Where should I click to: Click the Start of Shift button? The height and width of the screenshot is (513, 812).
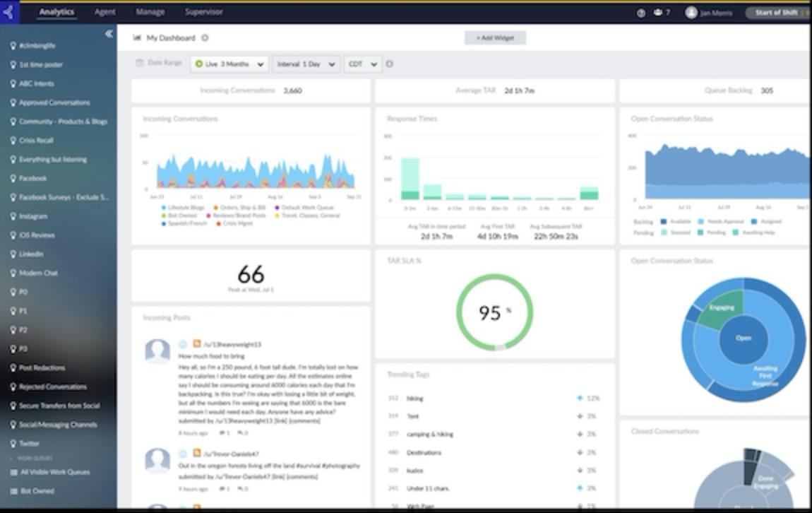pyautogui.click(x=777, y=13)
